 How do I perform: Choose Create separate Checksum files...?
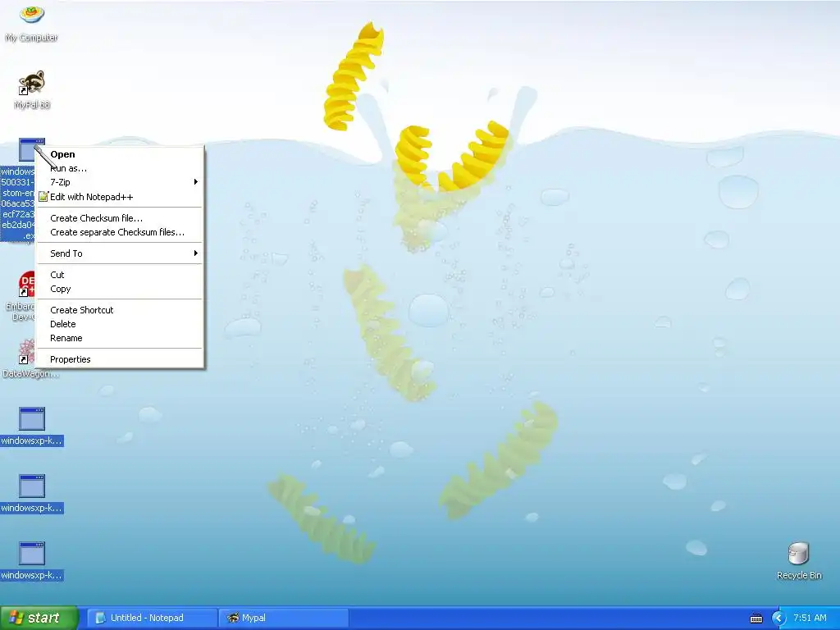point(120,232)
